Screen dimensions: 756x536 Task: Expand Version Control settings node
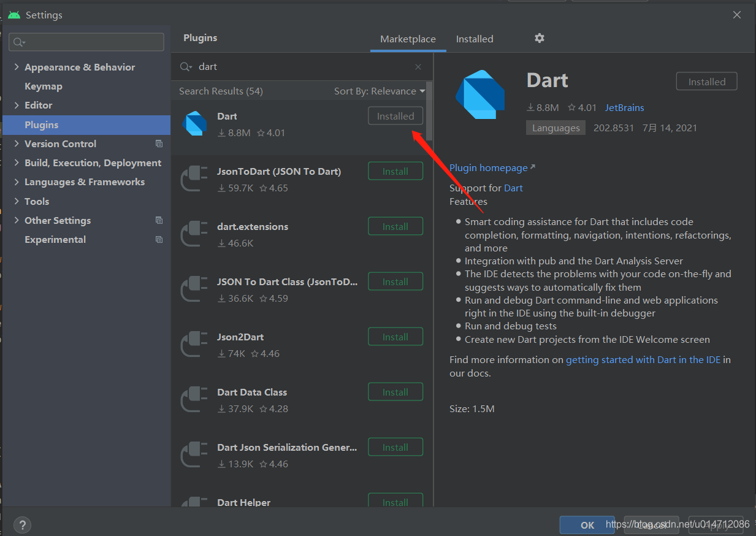coord(17,144)
